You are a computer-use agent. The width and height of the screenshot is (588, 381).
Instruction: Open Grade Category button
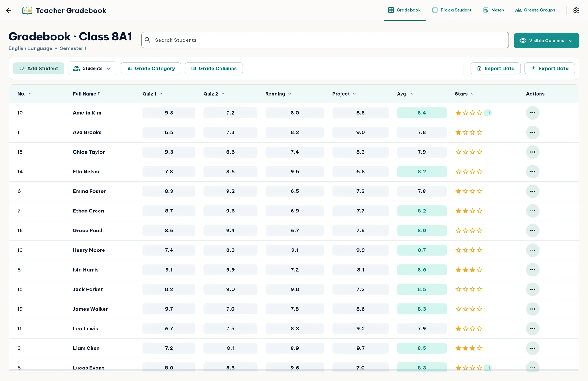coord(151,68)
